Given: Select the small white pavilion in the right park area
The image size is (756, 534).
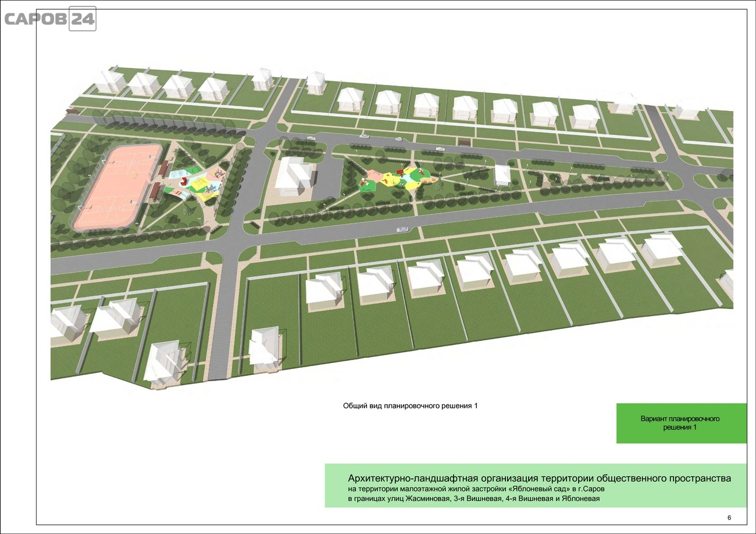Looking at the screenshot, I should (502, 174).
